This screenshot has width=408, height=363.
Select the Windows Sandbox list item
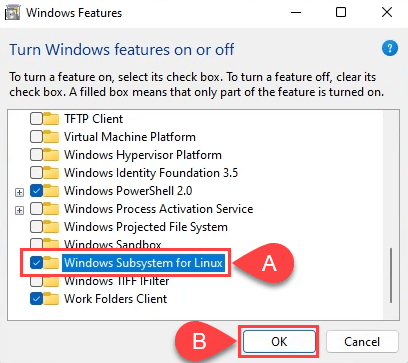(x=113, y=245)
